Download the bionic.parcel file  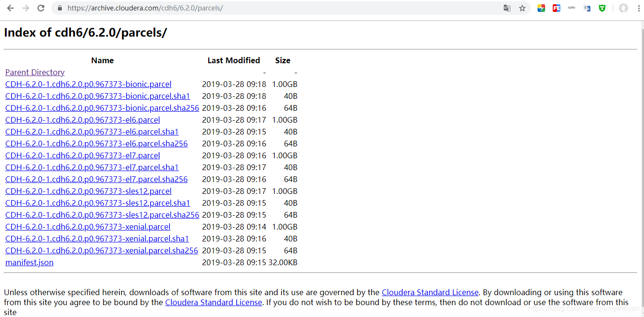(88, 84)
